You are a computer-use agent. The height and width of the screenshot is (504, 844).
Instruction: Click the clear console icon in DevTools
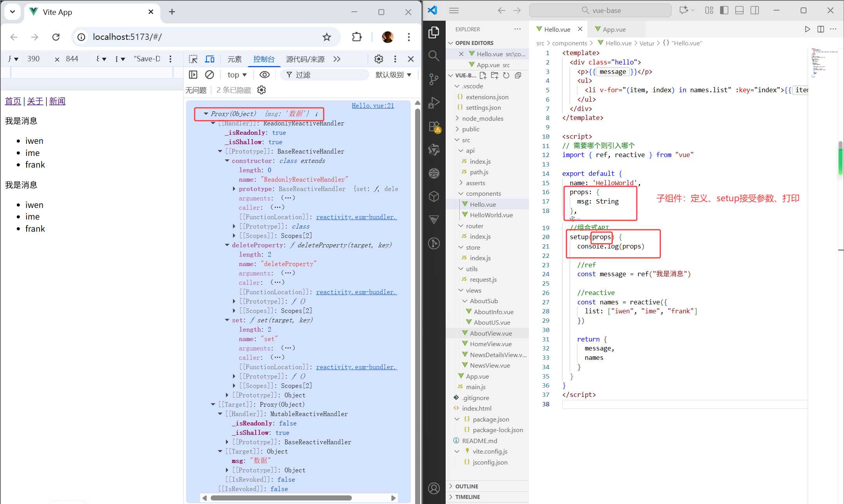[x=210, y=75]
